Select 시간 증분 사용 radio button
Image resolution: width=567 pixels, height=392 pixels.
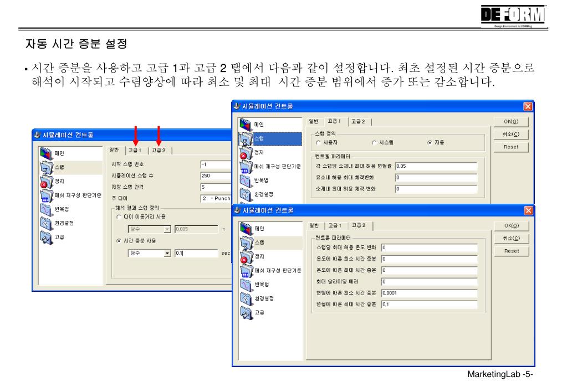[x=119, y=241]
